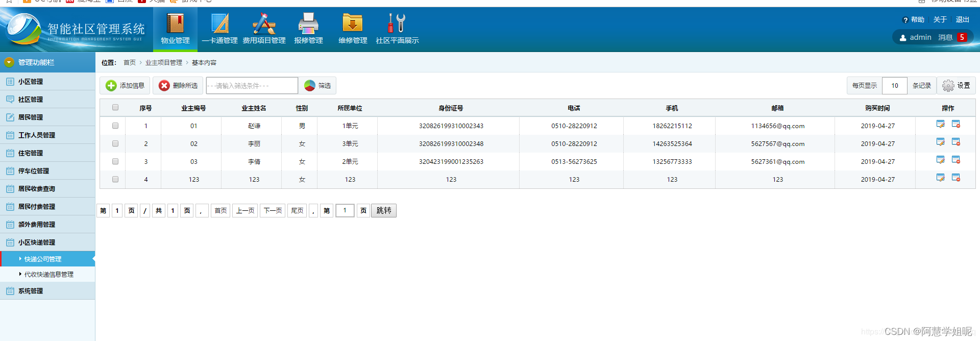
Task: Expand 居民付费管理 in the sidebar
Action: 47,207
